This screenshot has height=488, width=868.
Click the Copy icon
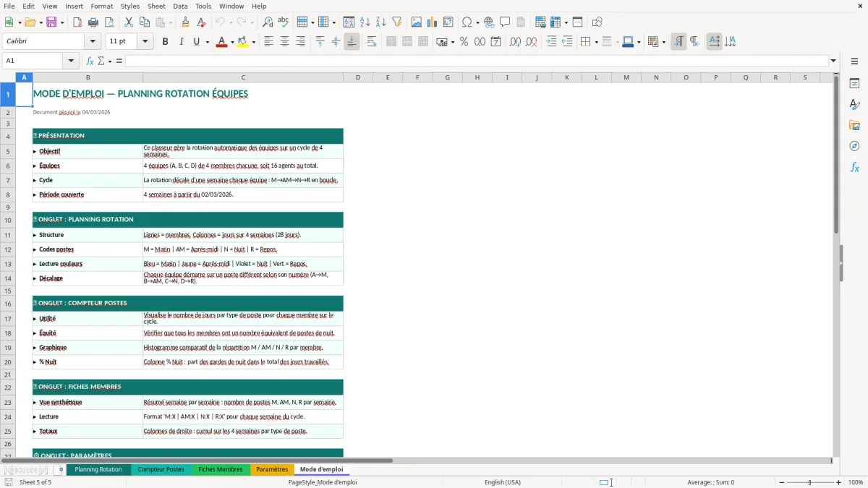(x=144, y=22)
